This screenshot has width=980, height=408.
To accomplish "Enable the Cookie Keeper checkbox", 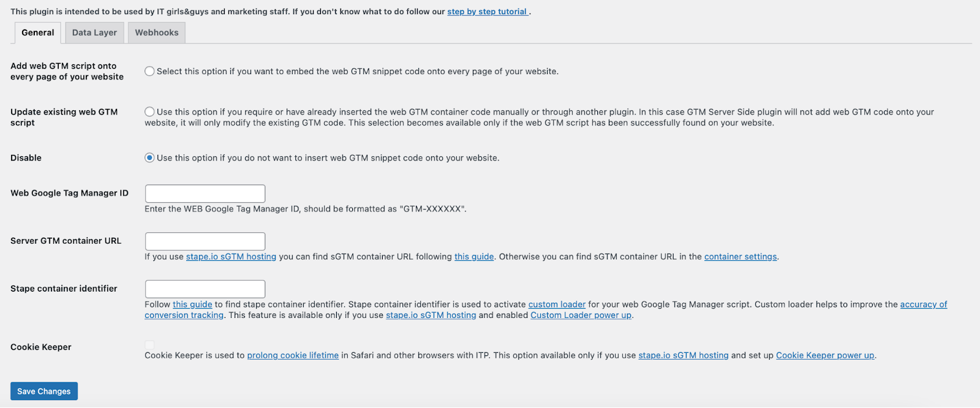I will [149, 344].
